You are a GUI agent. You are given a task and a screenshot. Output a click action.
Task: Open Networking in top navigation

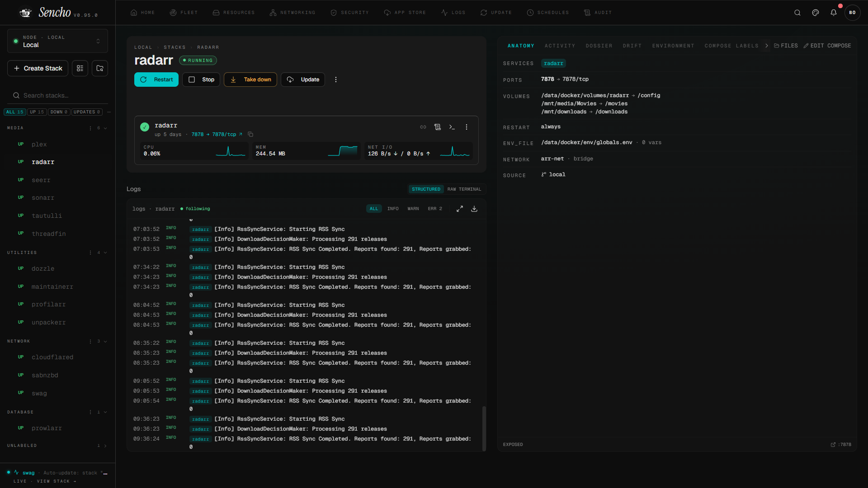(292, 13)
